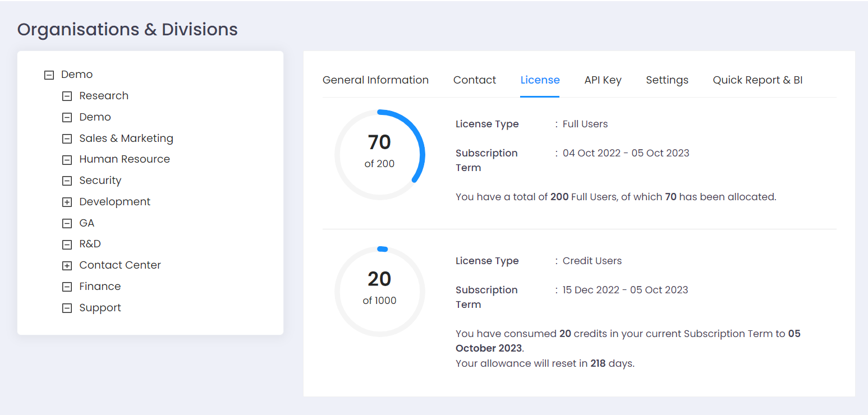Collapse the top-level Demo organisation node
This screenshot has height=415, width=868.
49,75
